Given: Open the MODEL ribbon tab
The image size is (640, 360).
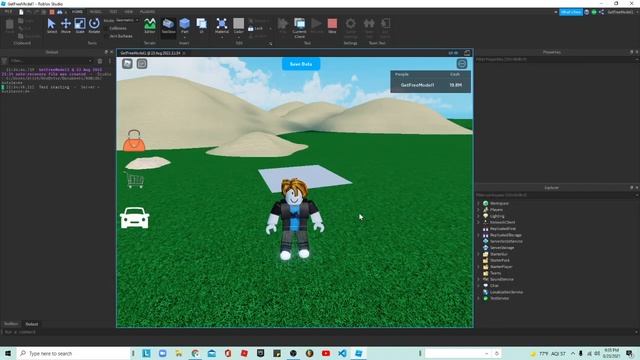Looking at the screenshot, I should tap(96, 12).
